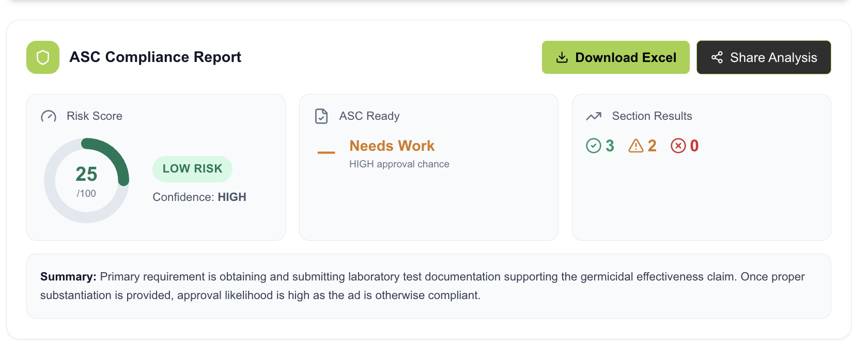Screen dimensions: 868x344
Task: Click the 25 risk score number
Action: tap(86, 175)
